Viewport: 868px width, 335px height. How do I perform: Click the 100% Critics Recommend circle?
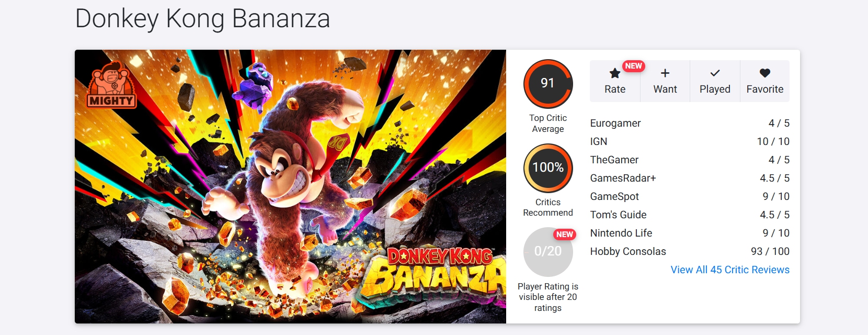point(548,168)
